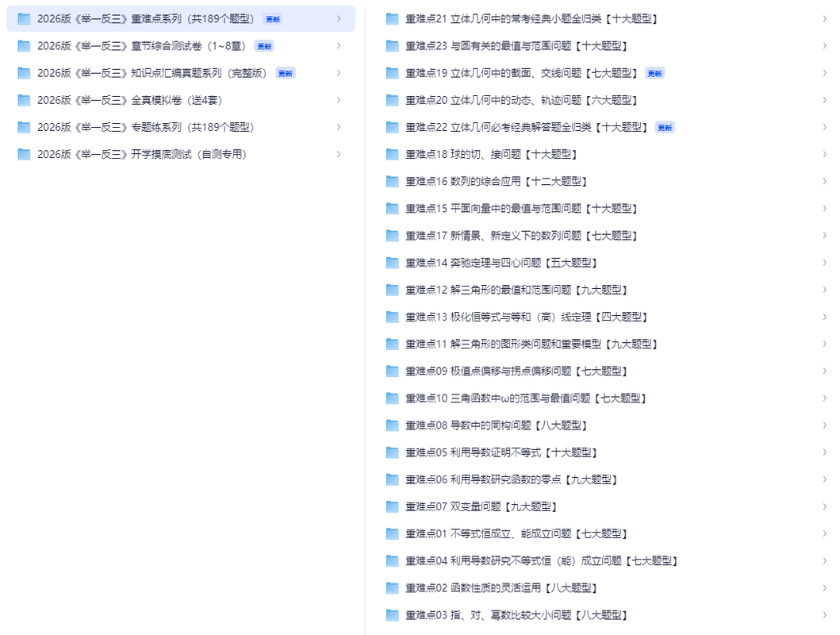Expand chevron for 全真模拟卷 (送4套)
The width and height of the screenshot is (840, 635).
(339, 100)
